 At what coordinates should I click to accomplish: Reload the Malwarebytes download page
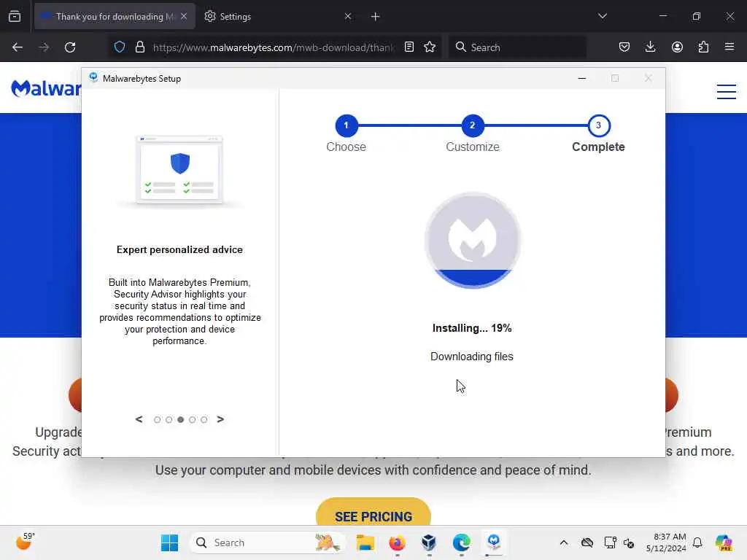point(70,47)
